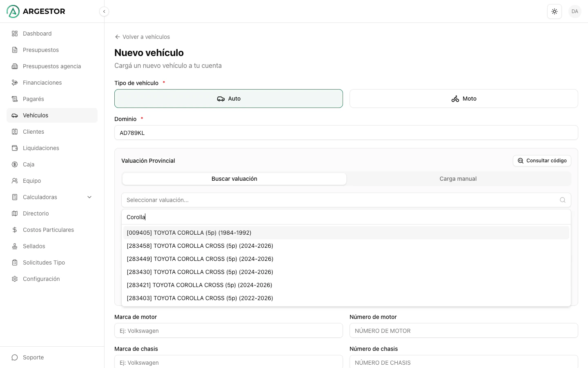Click the search magnifier in valuation selector

(x=563, y=200)
